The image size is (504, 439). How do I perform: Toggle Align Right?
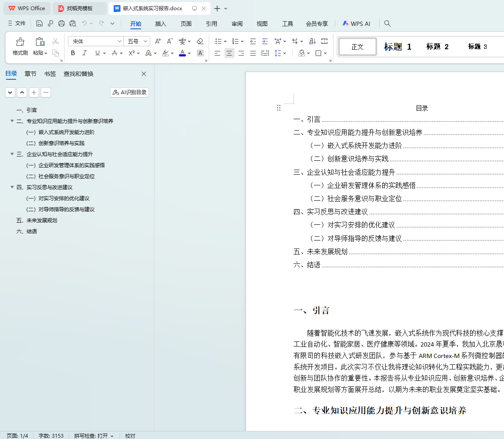coord(241,53)
